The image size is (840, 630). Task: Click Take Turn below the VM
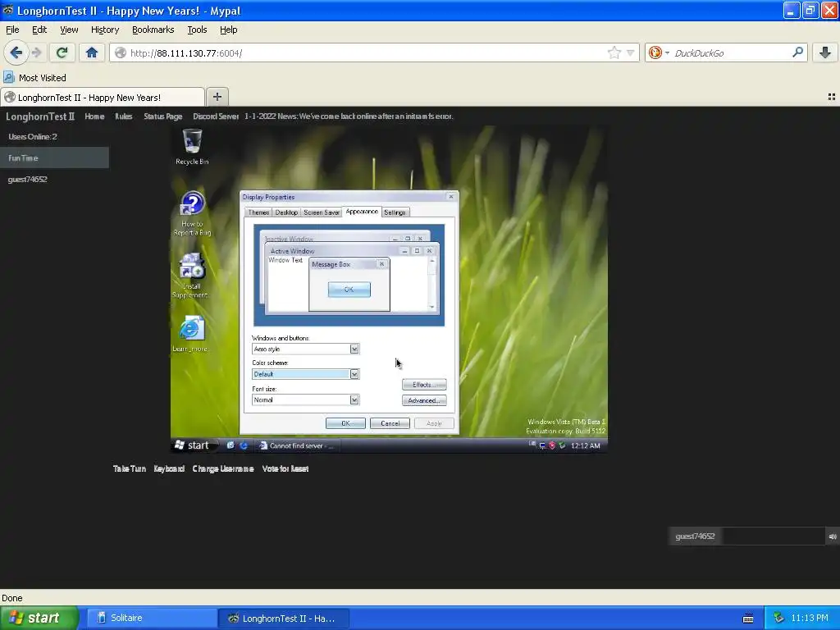(129, 468)
